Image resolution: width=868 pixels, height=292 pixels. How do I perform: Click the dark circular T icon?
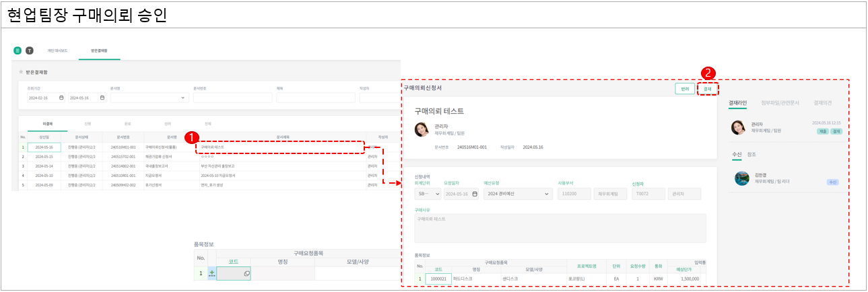coord(30,50)
